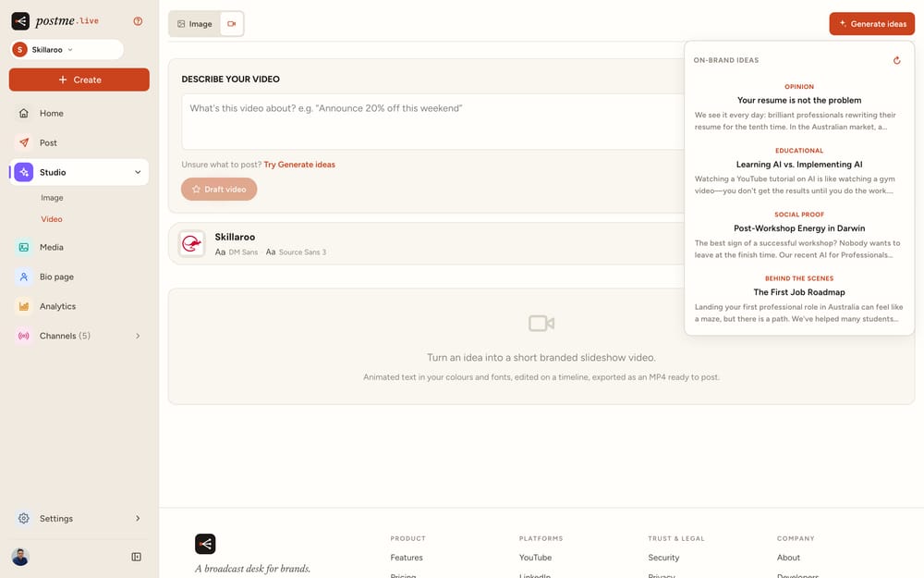The image size is (924, 578).
Task: Click the Skillaroo brand logo thumbnail
Action: (x=191, y=243)
